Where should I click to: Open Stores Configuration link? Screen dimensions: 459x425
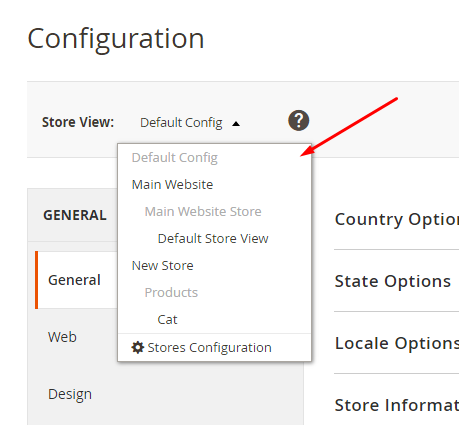click(x=209, y=347)
